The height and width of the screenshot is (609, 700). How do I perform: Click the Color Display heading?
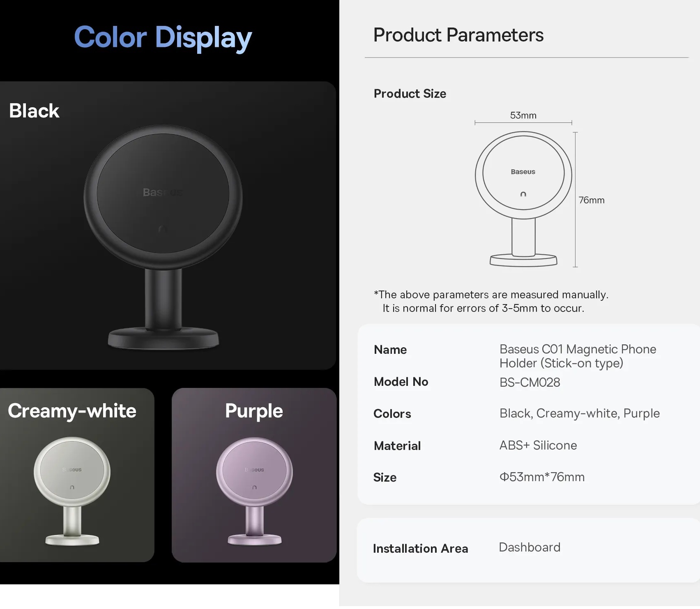click(x=163, y=37)
